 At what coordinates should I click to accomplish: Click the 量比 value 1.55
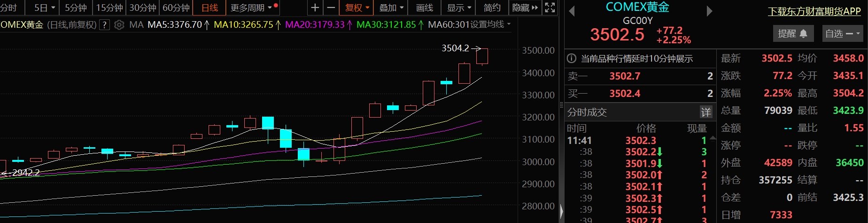[x=854, y=128]
